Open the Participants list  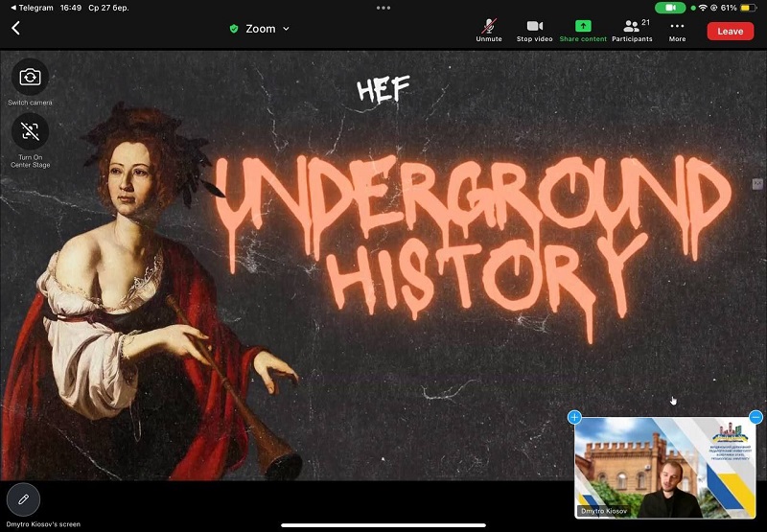click(632, 31)
